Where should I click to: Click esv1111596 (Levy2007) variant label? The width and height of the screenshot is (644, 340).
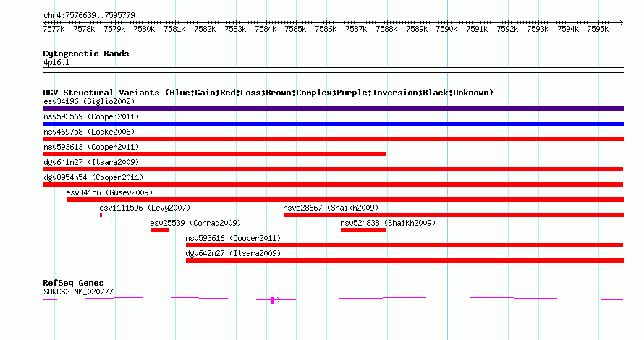click(145, 208)
